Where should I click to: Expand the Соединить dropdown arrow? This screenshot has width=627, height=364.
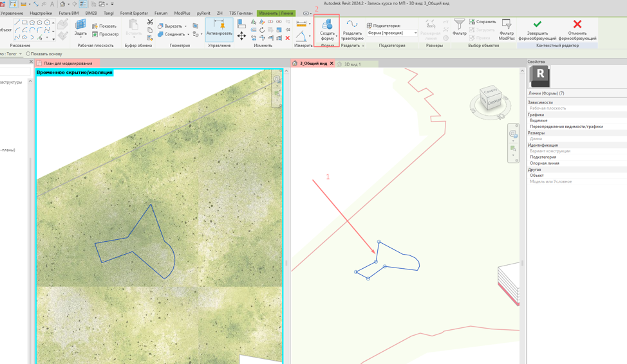189,34
